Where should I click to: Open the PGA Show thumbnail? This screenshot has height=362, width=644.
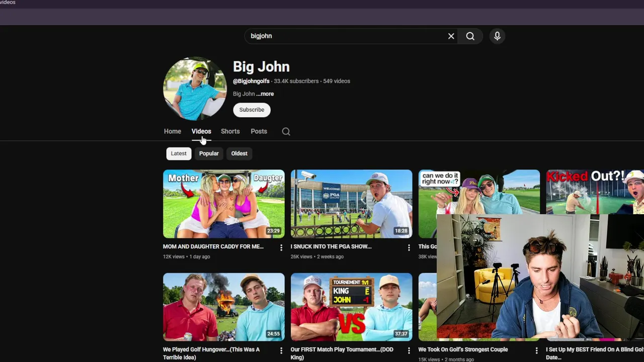pos(351,204)
